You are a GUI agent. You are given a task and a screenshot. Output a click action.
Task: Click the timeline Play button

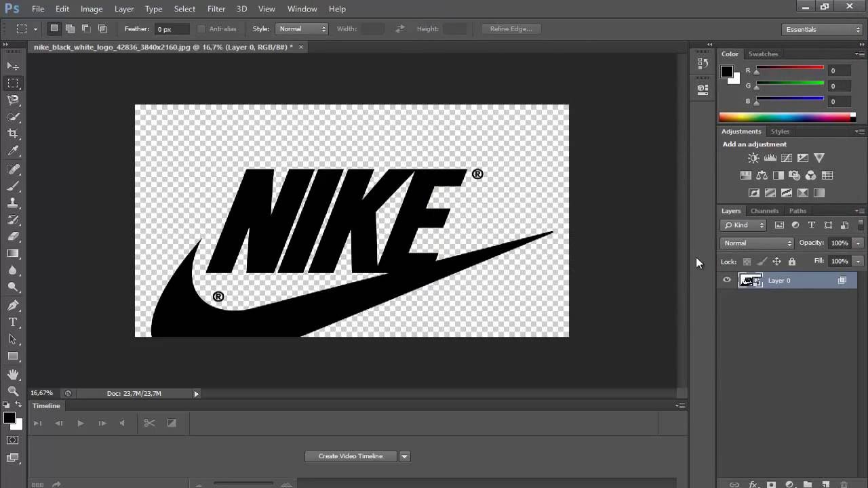click(80, 423)
